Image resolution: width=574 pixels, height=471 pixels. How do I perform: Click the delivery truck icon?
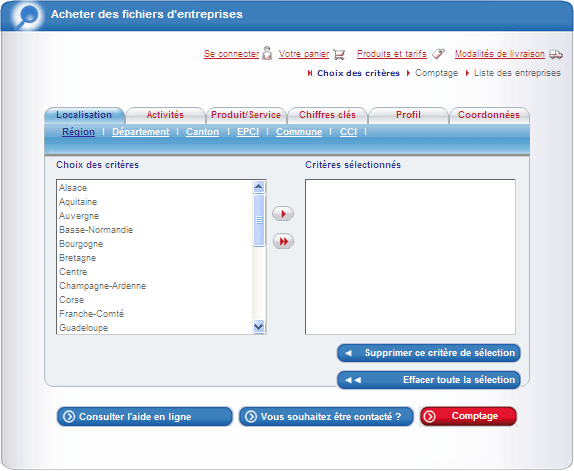556,54
